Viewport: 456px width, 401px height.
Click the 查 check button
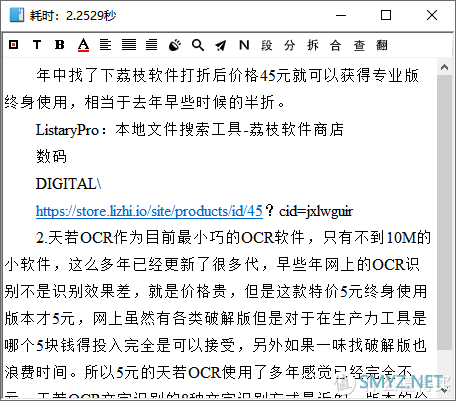[359, 45]
